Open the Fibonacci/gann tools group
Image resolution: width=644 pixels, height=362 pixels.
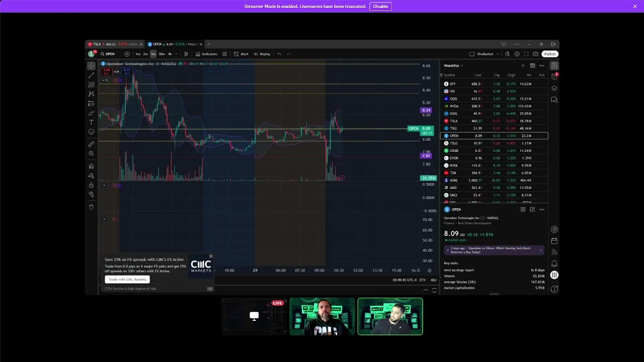coord(91,84)
